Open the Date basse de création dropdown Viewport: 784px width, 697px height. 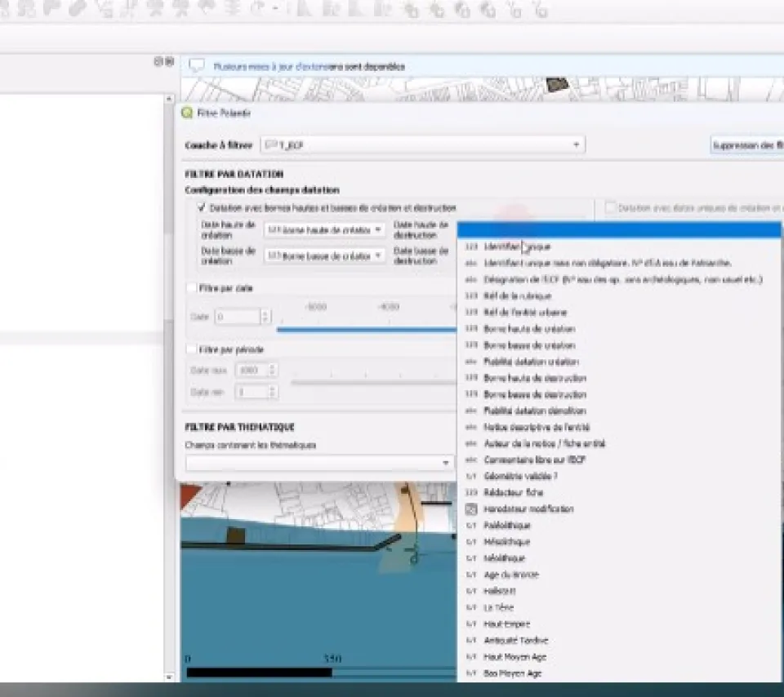[324, 255]
